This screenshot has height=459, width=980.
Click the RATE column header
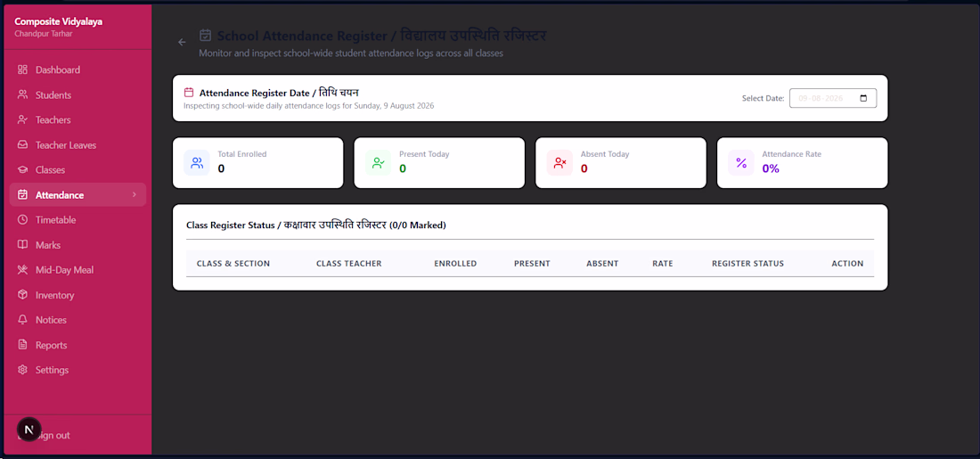coord(663,264)
